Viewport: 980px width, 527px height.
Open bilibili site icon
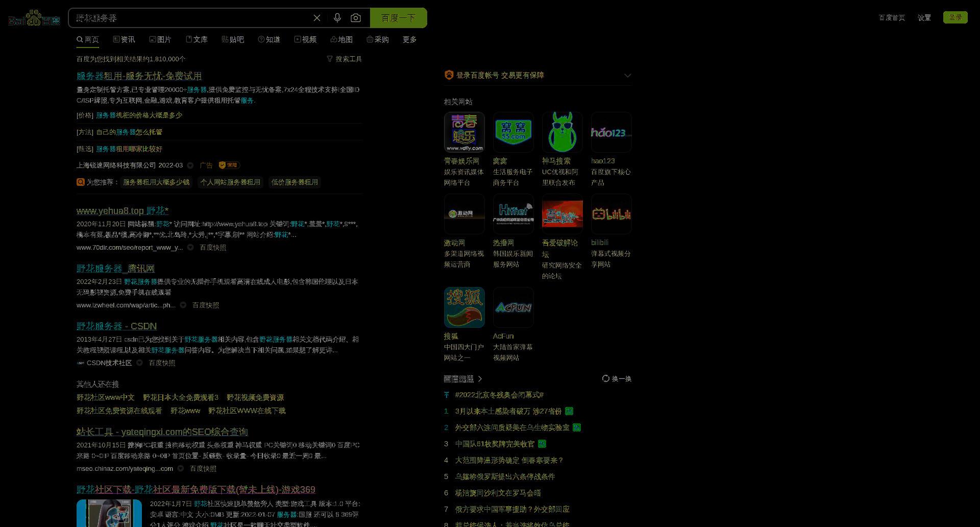[611, 214]
